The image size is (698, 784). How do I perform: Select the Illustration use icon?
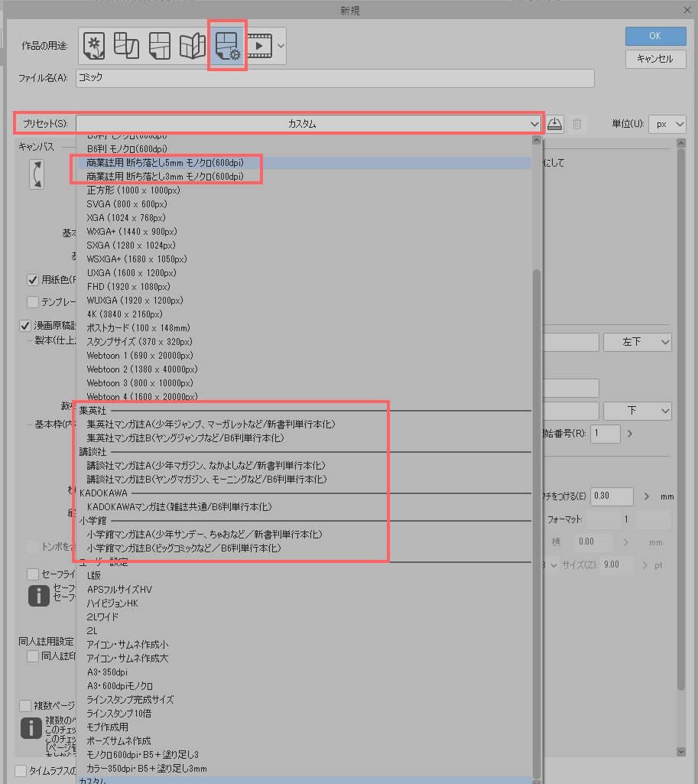94,46
